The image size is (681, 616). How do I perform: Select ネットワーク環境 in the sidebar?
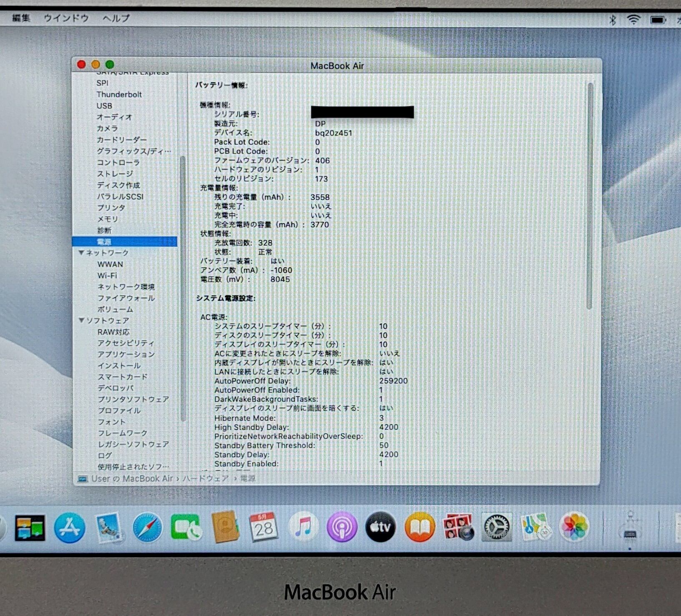pos(126,287)
